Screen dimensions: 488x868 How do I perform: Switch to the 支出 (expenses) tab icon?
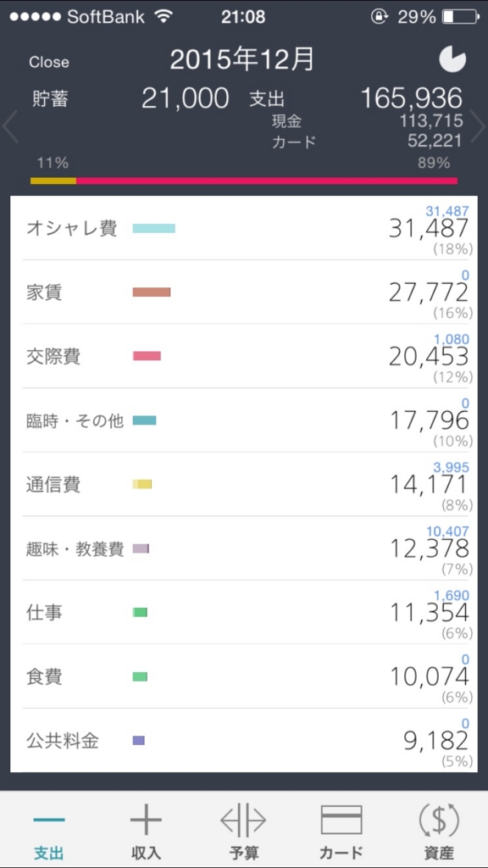48,826
